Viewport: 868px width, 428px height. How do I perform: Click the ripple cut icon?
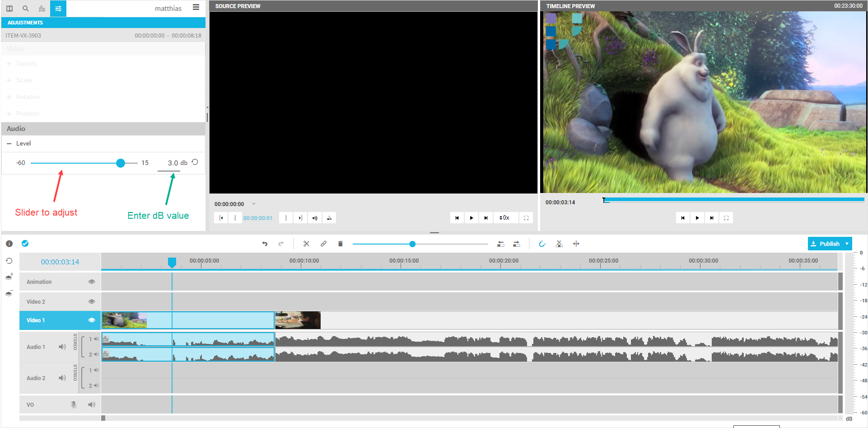click(x=559, y=244)
